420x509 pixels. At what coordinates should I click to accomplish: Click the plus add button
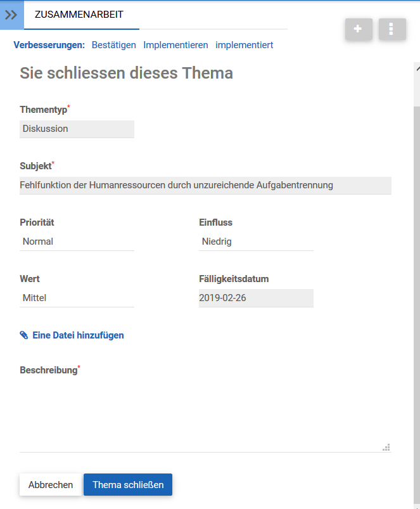[359, 29]
